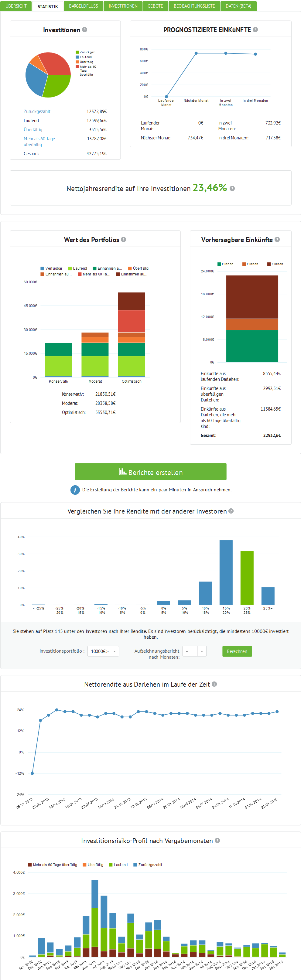This screenshot has height=980, width=301.
Task: Toggle Einnahmen a... green legend in portfolio chart
Action: click(107, 268)
